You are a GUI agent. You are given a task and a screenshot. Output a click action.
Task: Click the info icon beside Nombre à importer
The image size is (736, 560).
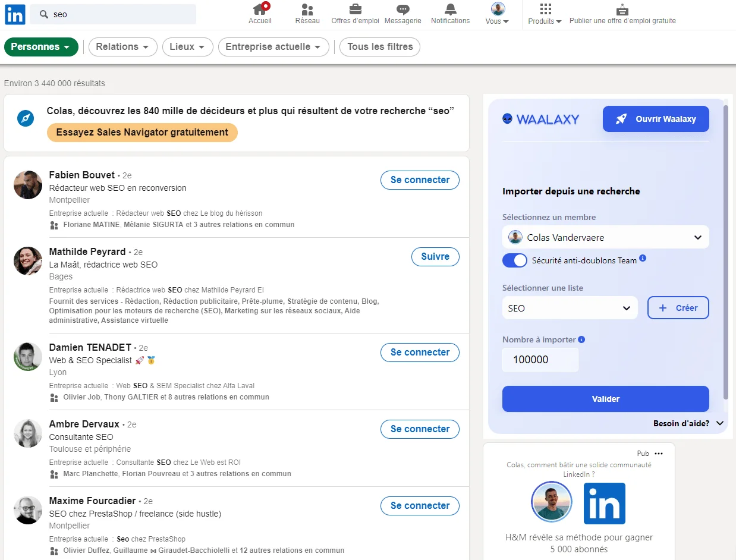[x=581, y=339]
